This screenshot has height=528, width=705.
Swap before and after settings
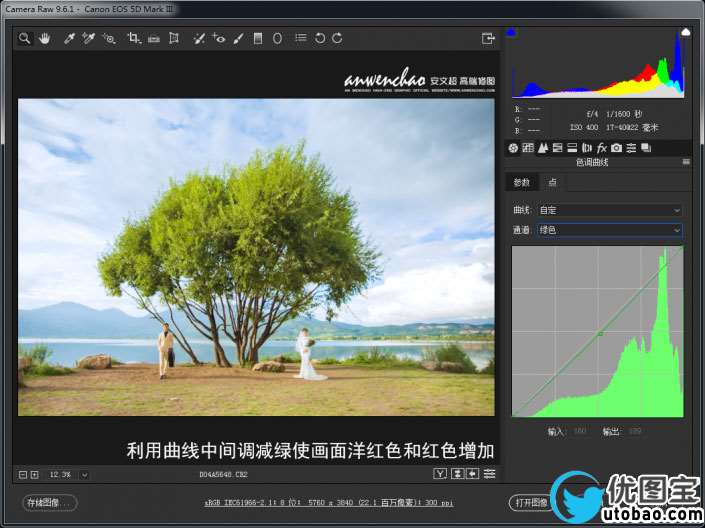[457, 474]
